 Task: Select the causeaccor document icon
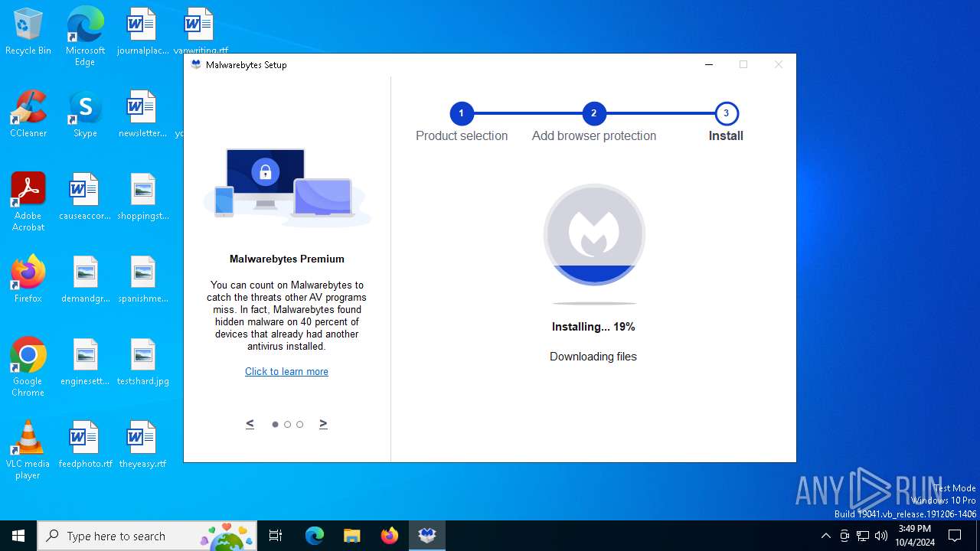(85, 197)
